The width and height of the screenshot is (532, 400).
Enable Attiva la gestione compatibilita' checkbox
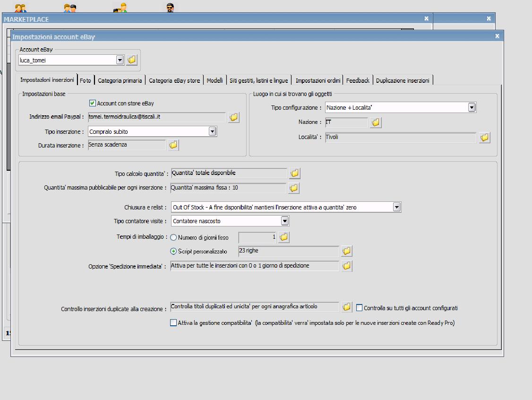173,322
